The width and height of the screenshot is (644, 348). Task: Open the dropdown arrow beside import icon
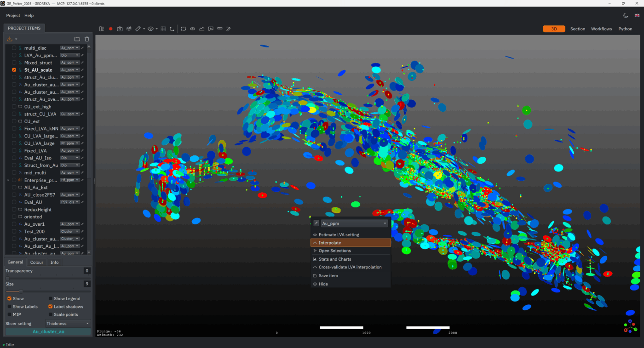[x=16, y=39]
